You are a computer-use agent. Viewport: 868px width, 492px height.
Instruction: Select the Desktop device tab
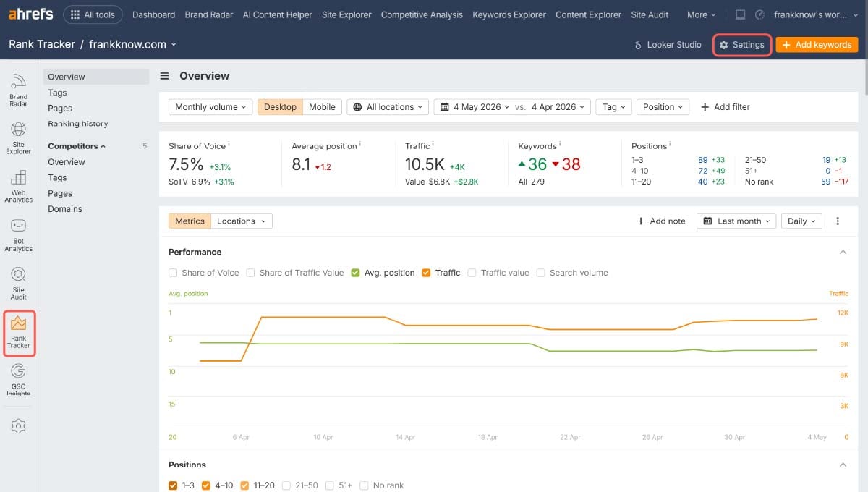pyautogui.click(x=280, y=106)
